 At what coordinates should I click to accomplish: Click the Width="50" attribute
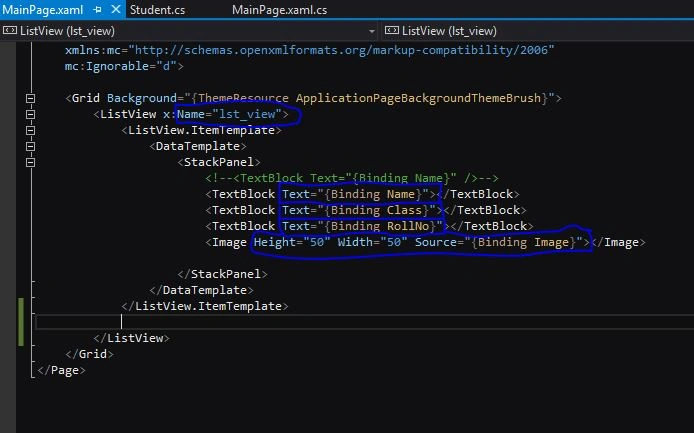point(372,242)
